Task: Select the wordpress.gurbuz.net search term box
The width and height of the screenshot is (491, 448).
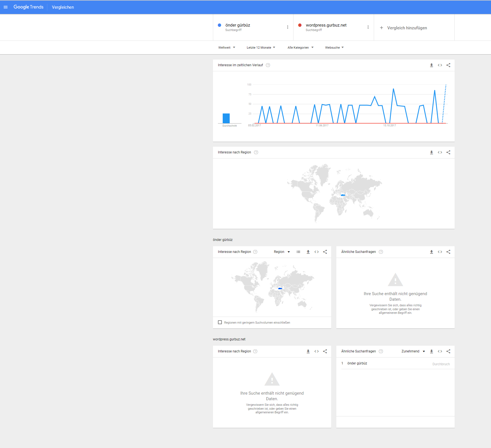Action: pos(333,27)
